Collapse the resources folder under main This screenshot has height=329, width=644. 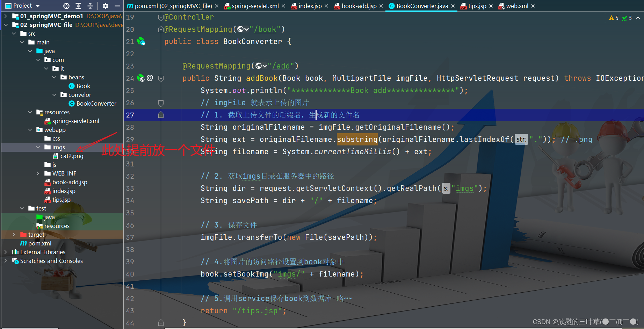pos(30,112)
